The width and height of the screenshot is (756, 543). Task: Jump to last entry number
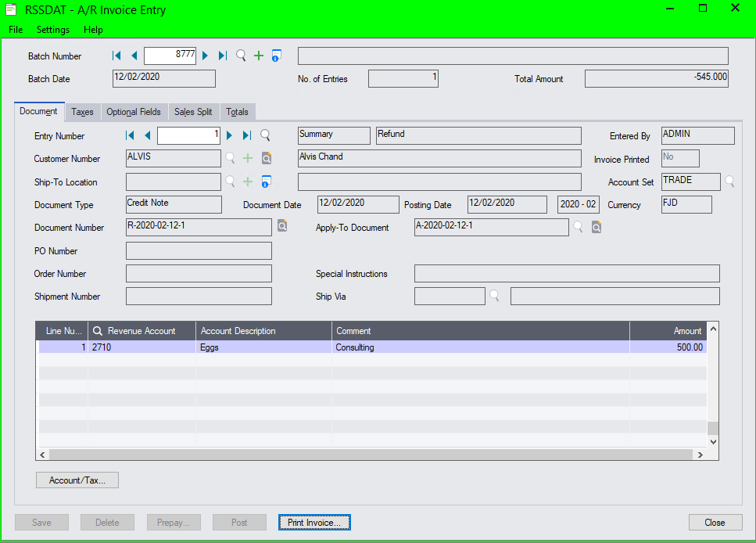pyautogui.click(x=247, y=135)
